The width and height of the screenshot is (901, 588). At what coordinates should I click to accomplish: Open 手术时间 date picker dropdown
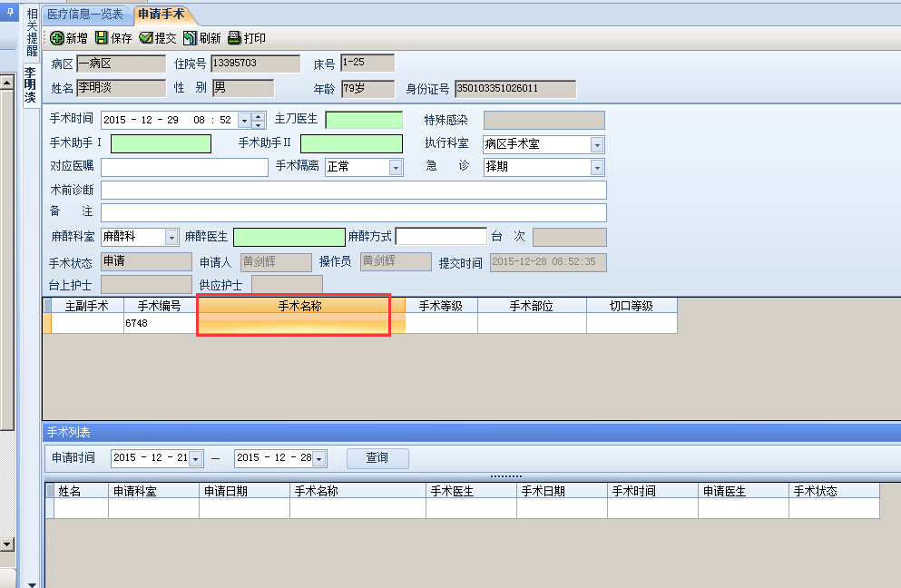click(x=244, y=120)
